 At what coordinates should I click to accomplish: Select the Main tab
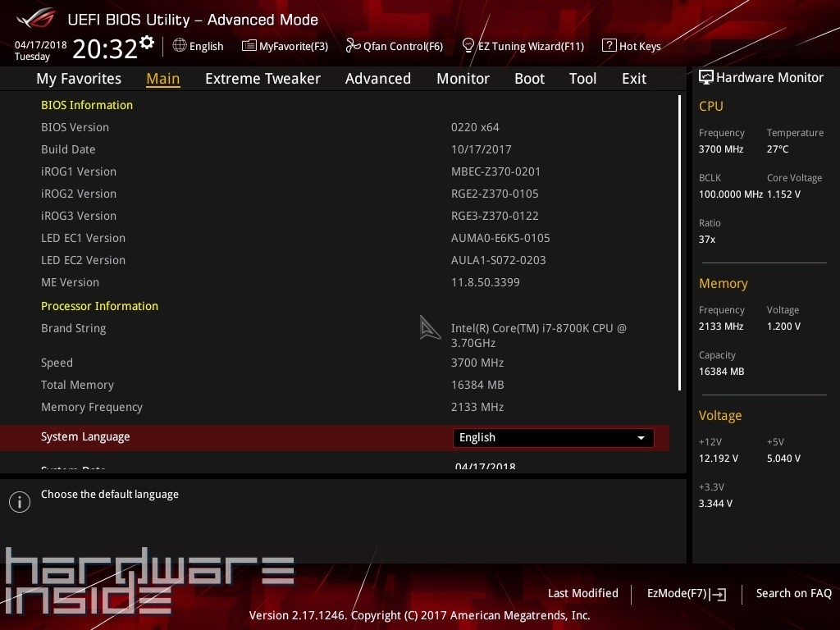(x=163, y=79)
